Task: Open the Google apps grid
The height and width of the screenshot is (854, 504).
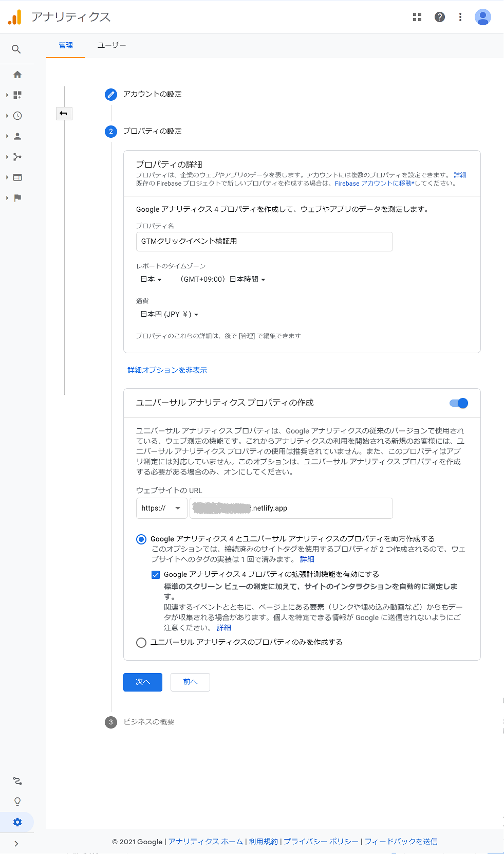Action: tap(417, 17)
